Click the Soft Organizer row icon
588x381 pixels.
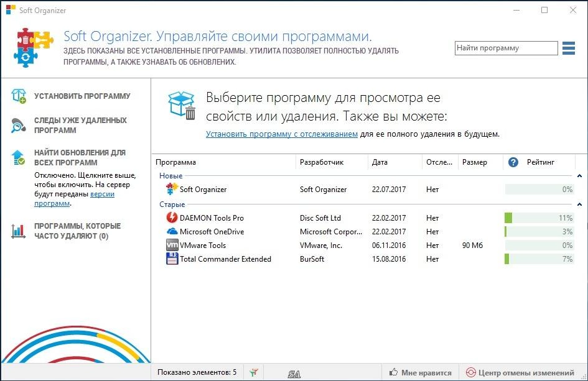(172, 189)
